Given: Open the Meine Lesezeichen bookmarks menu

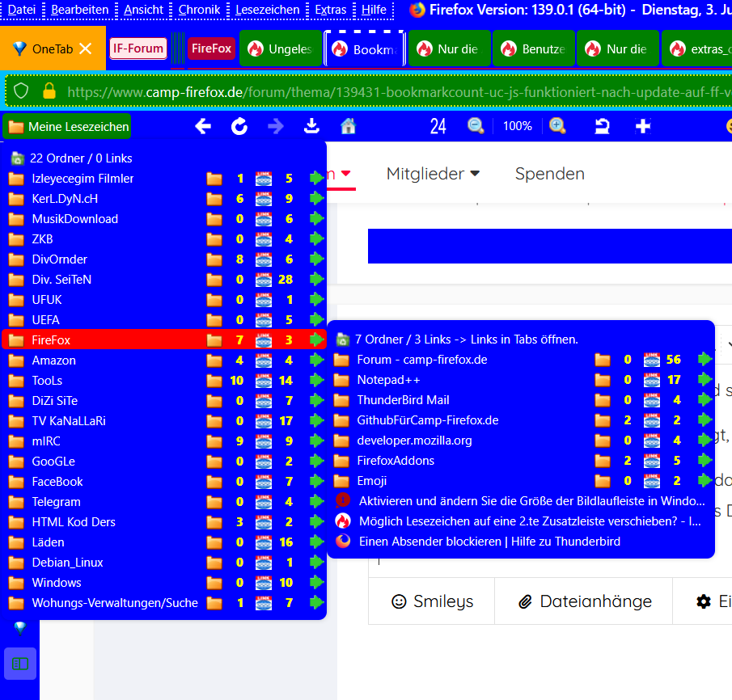Looking at the screenshot, I should (67, 126).
